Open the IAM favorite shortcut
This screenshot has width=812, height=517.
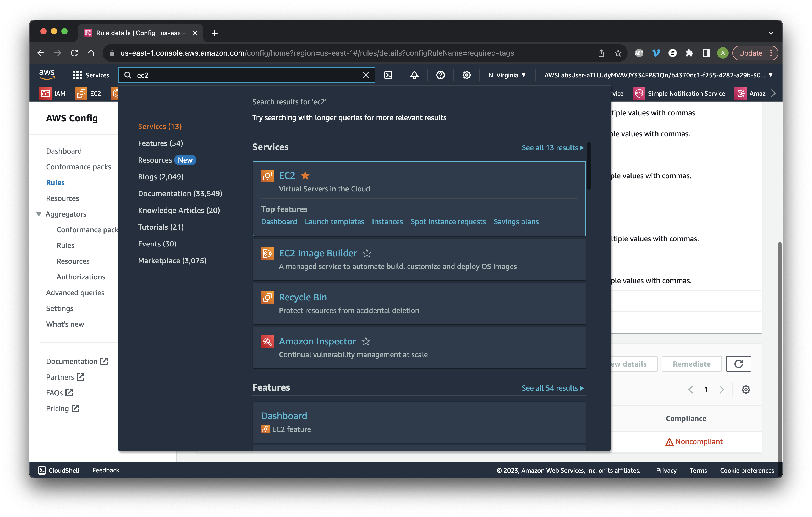(x=53, y=93)
